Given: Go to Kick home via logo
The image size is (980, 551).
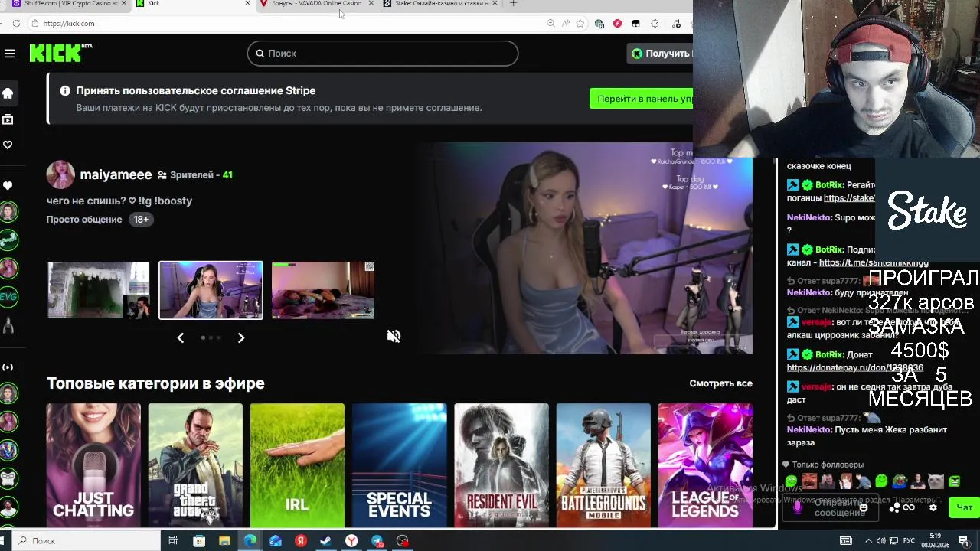Looking at the screenshot, I should coord(60,53).
